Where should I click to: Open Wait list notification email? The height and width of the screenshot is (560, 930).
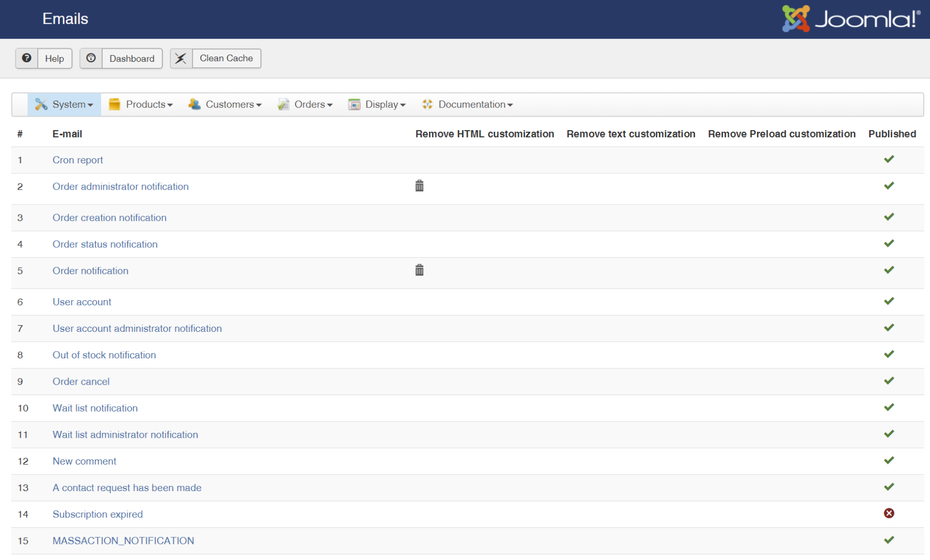coord(95,408)
